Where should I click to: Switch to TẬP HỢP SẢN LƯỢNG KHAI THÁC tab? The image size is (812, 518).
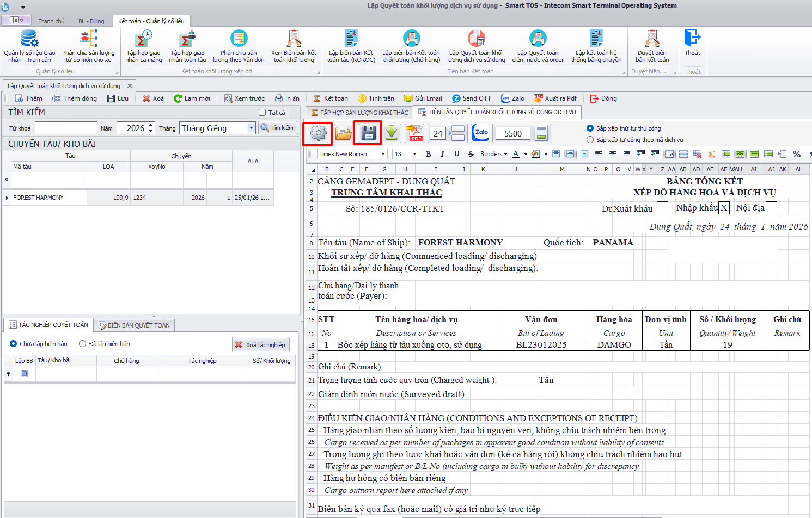359,113
